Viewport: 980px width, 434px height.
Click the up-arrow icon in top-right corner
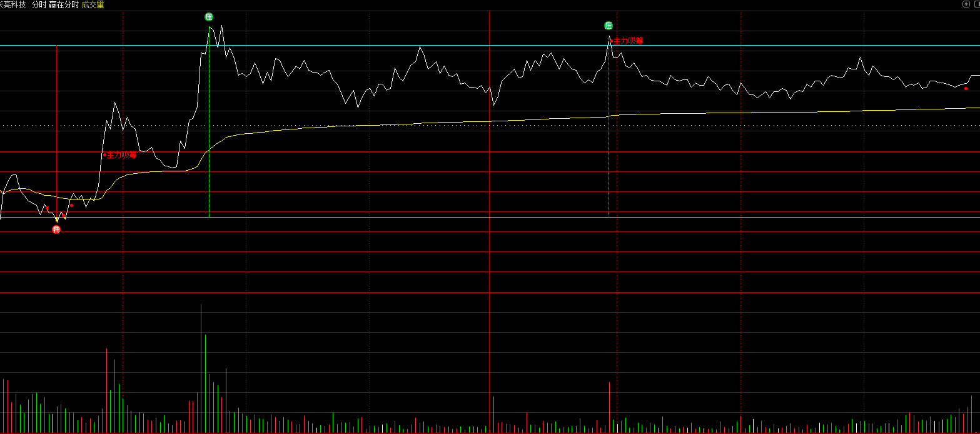coord(966,4)
